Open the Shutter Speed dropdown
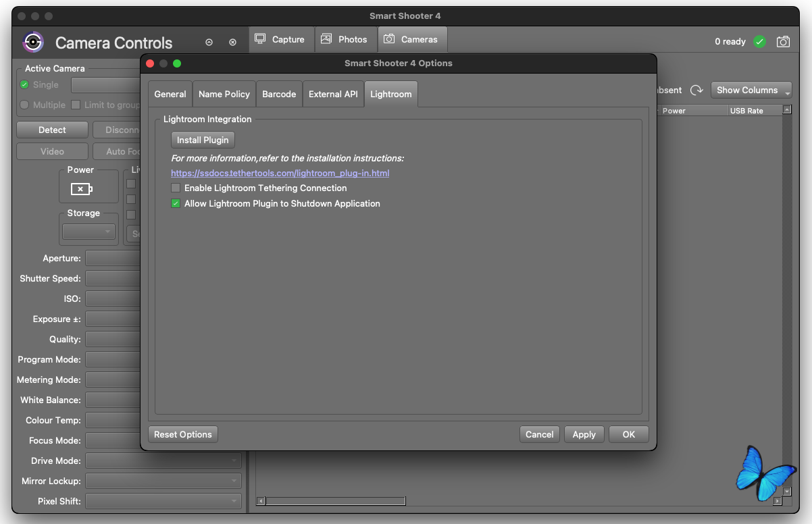 click(113, 278)
